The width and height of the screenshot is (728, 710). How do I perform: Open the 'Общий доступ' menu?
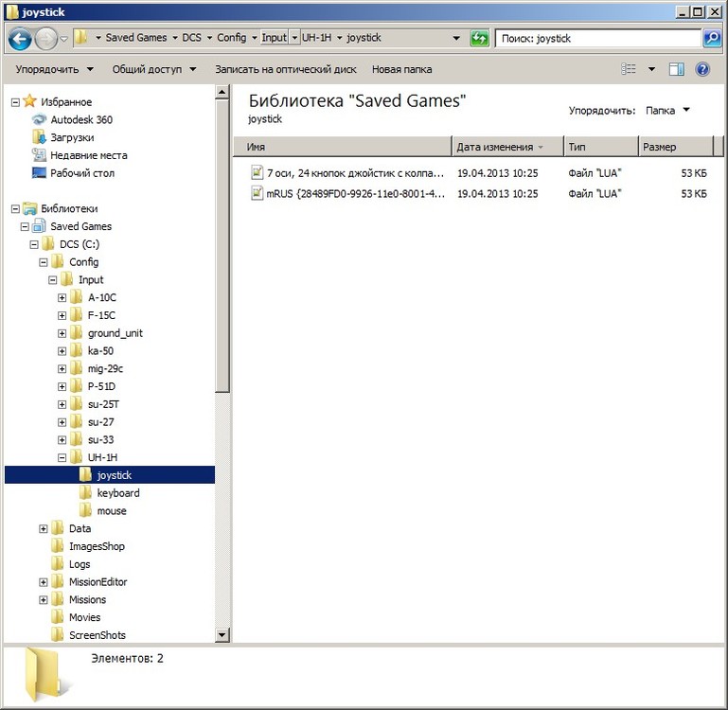[154, 69]
